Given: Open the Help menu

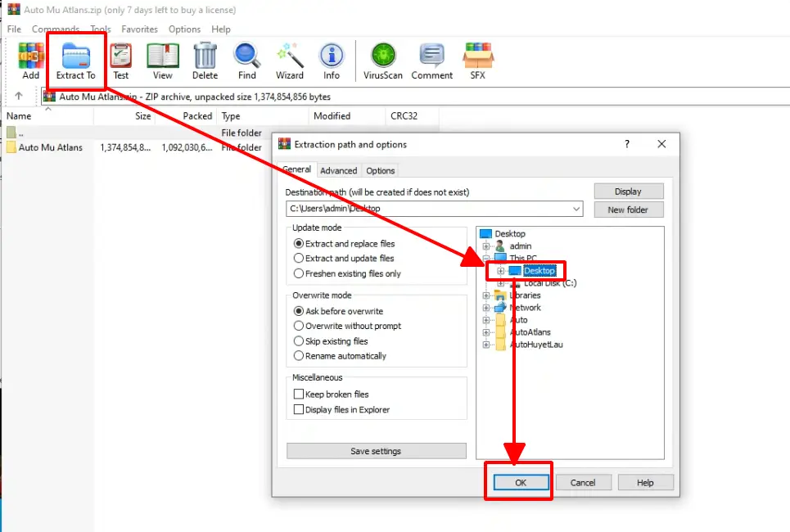Looking at the screenshot, I should tap(221, 29).
